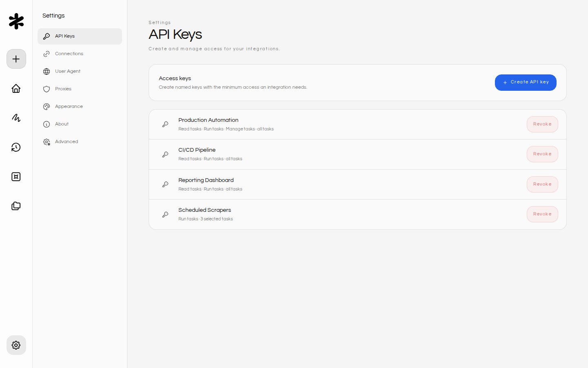
Task: Click the key icon beside Production Automation
Action: pyautogui.click(x=165, y=124)
